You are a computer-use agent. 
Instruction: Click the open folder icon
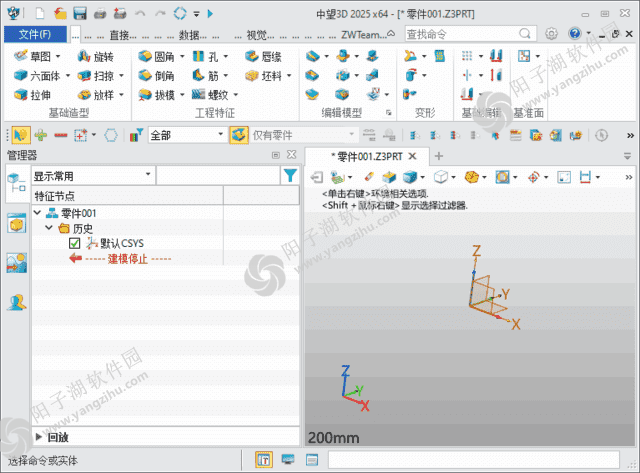(60, 13)
